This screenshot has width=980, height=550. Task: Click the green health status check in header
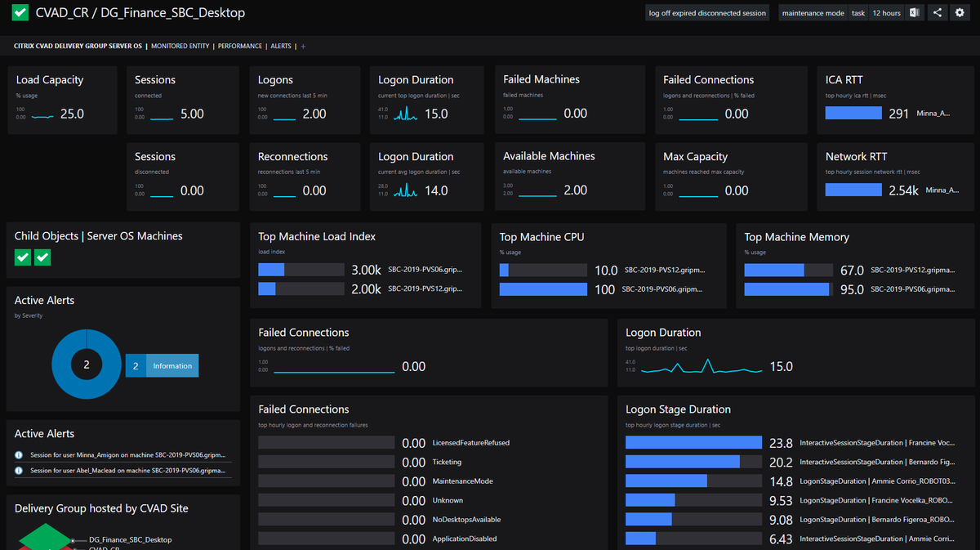tap(20, 13)
